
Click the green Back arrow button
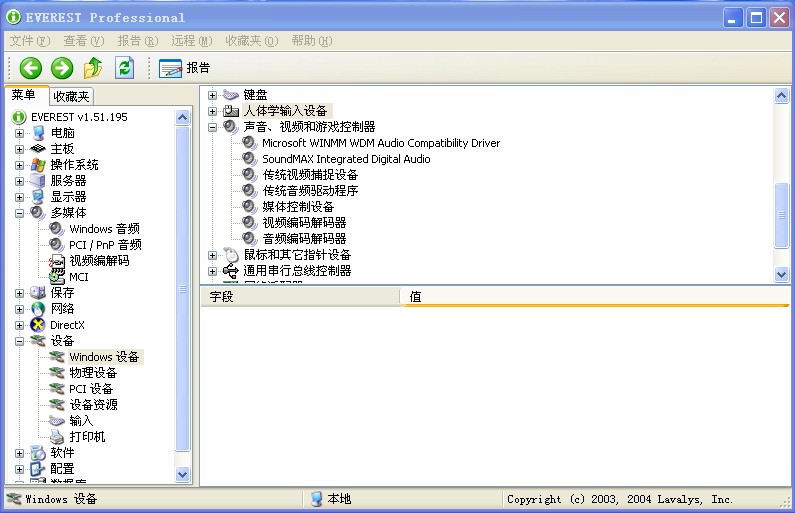30,68
